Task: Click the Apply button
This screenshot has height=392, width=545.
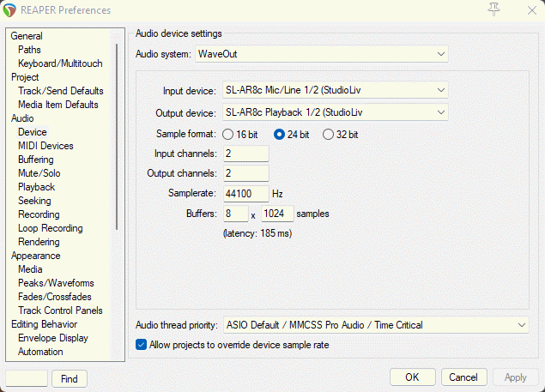Action: pos(516,377)
